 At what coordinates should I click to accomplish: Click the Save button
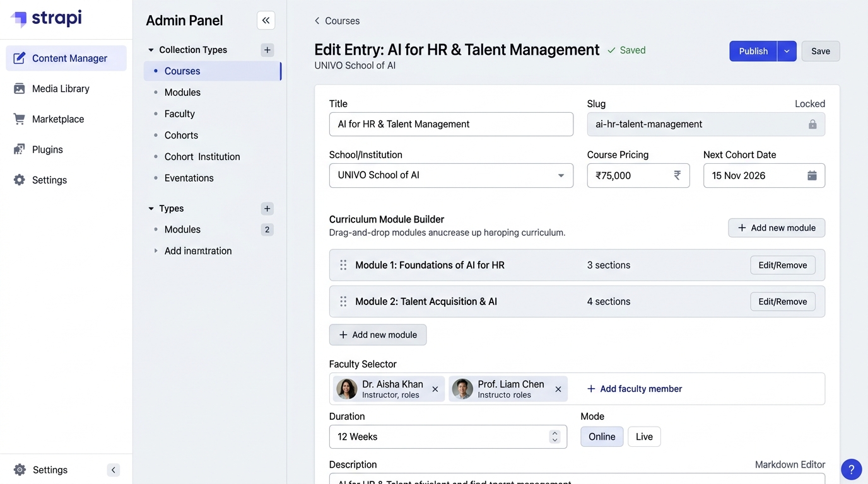click(x=821, y=51)
